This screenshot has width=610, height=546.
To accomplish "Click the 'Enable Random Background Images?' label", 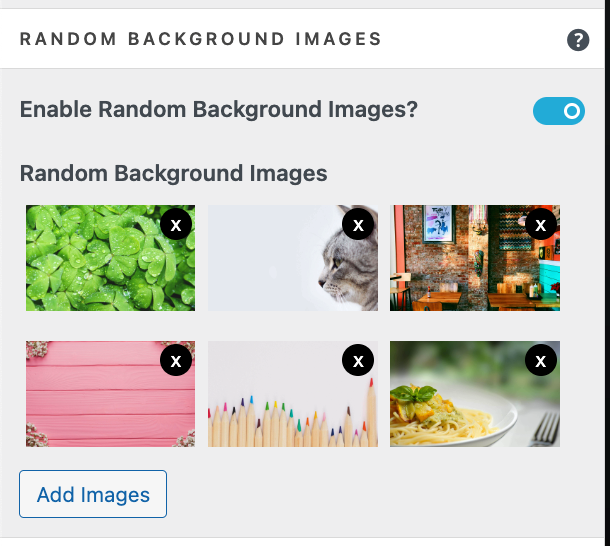I will tap(219, 110).
